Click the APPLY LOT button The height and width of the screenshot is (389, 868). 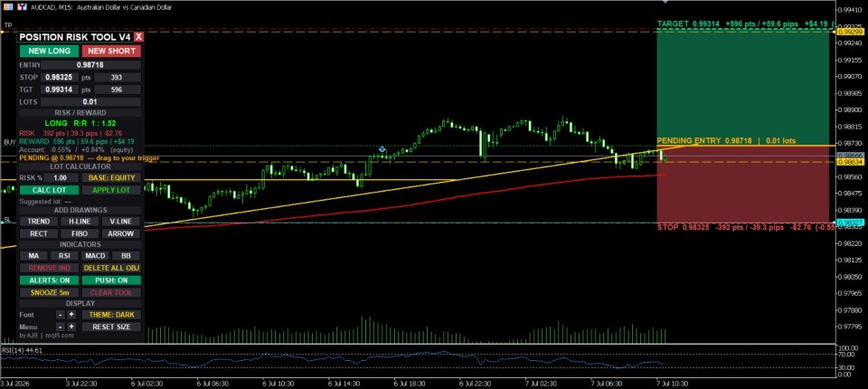[x=111, y=190]
